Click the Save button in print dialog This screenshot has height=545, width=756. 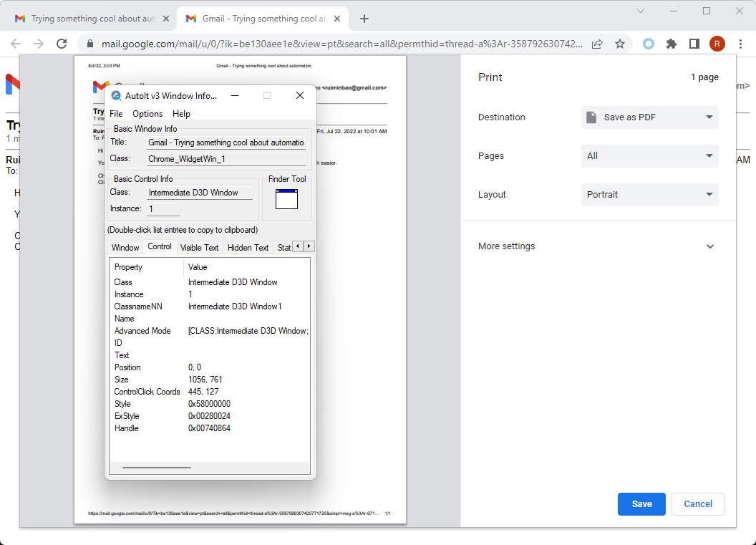(x=641, y=504)
